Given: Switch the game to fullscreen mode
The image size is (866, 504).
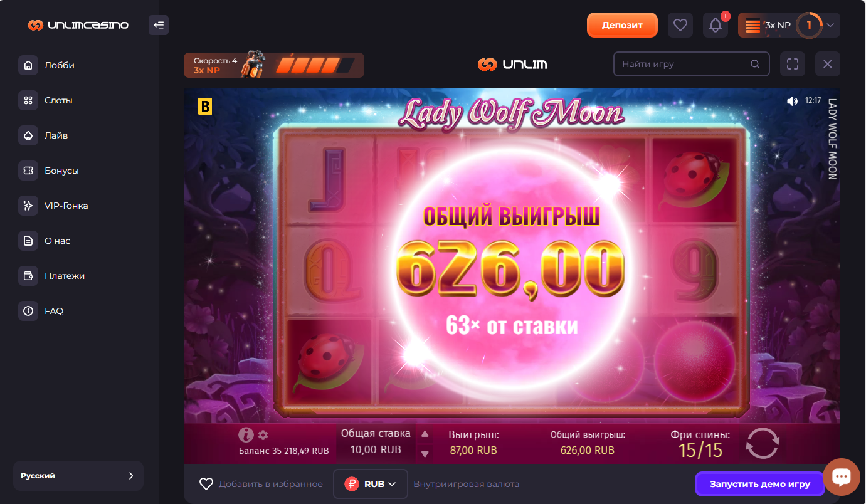Looking at the screenshot, I should pyautogui.click(x=793, y=64).
